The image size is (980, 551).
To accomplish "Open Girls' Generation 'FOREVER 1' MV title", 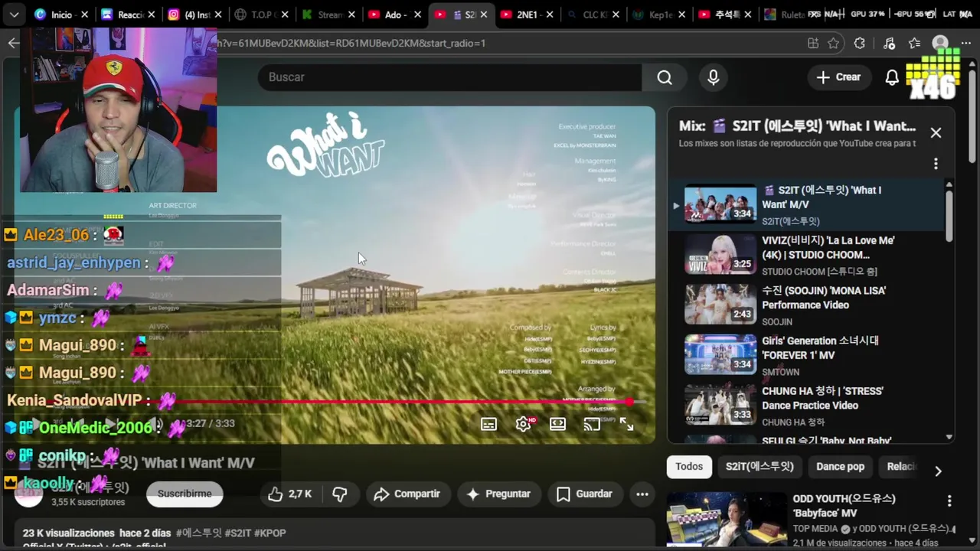I will click(x=820, y=348).
